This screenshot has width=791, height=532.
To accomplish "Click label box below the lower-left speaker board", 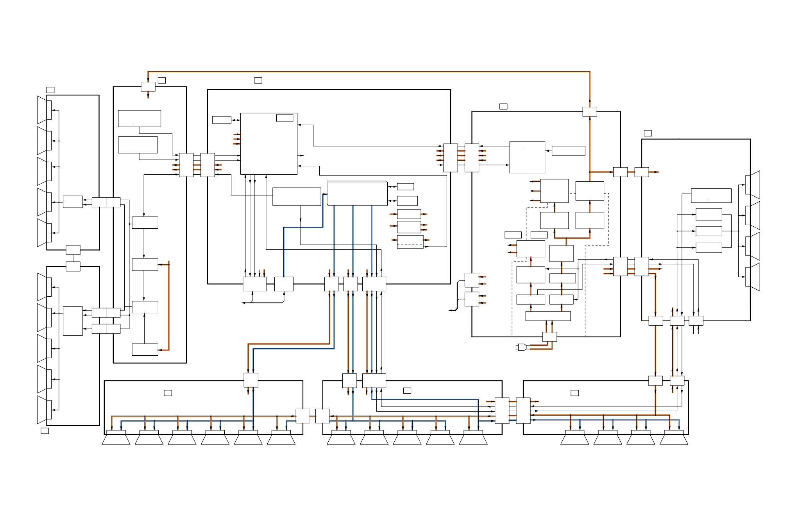I will 45,431.
